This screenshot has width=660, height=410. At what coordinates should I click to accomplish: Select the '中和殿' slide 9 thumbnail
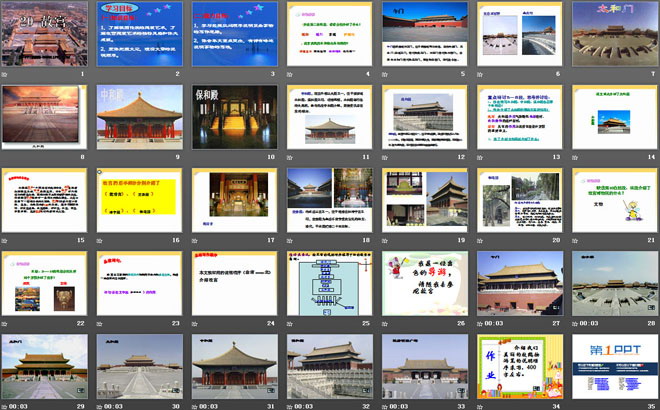point(141,117)
